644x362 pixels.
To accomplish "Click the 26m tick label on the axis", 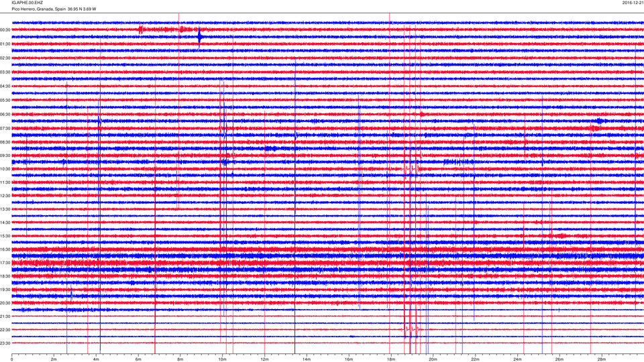I will [559, 359].
